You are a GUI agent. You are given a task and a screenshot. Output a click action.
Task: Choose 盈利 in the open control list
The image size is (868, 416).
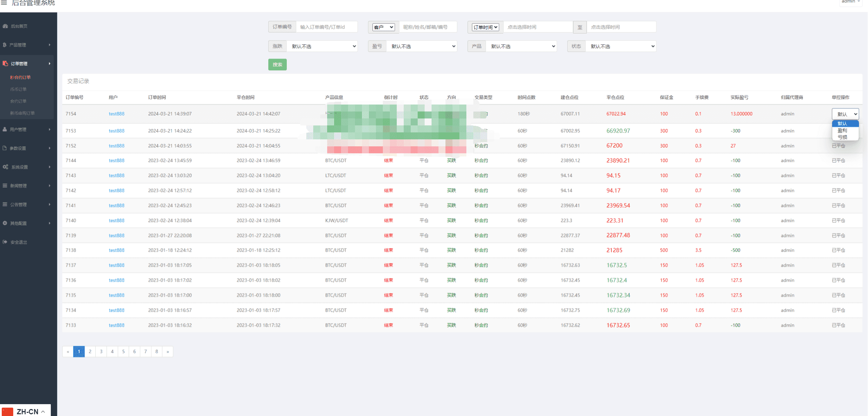click(x=842, y=130)
